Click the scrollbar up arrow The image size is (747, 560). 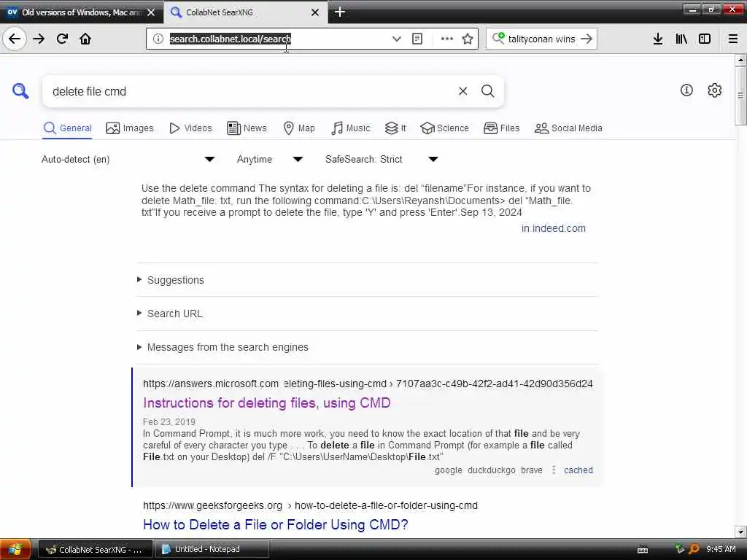click(x=740, y=60)
